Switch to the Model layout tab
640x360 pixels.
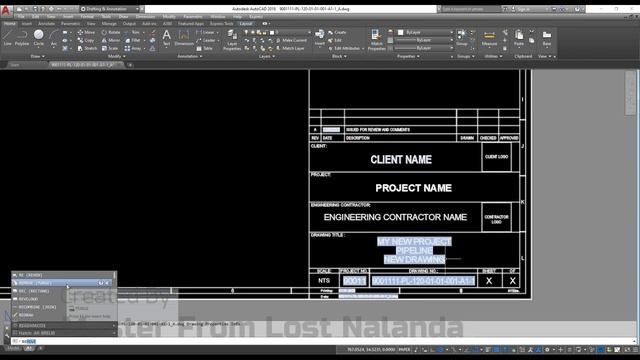tap(13, 349)
